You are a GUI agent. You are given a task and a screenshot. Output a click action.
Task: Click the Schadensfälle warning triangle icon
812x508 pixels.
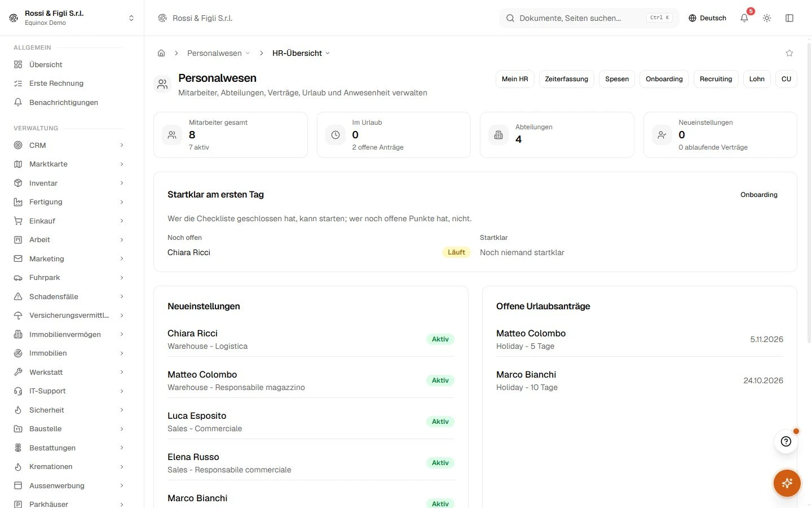pyautogui.click(x=18, y=296)
